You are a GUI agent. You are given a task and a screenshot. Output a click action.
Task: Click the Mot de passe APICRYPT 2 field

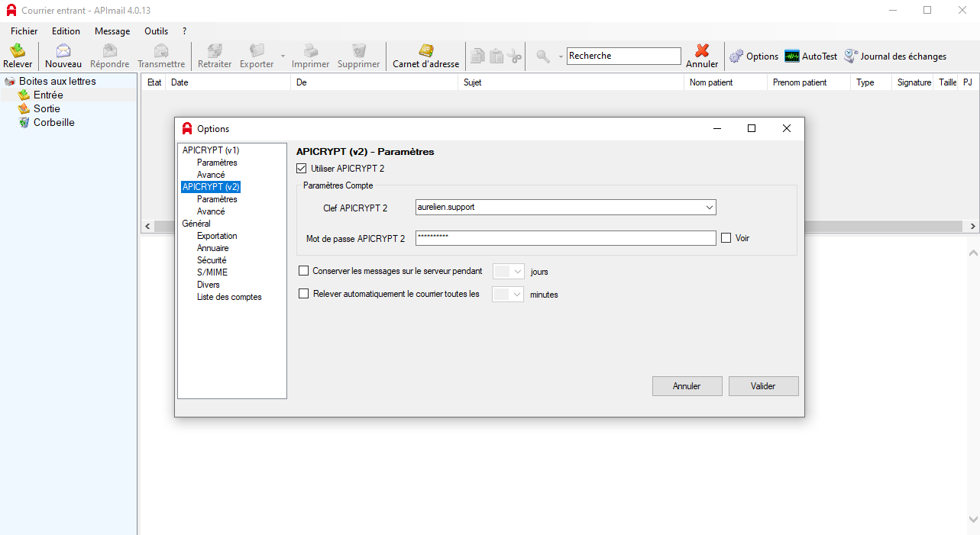[x=565, y=238]
